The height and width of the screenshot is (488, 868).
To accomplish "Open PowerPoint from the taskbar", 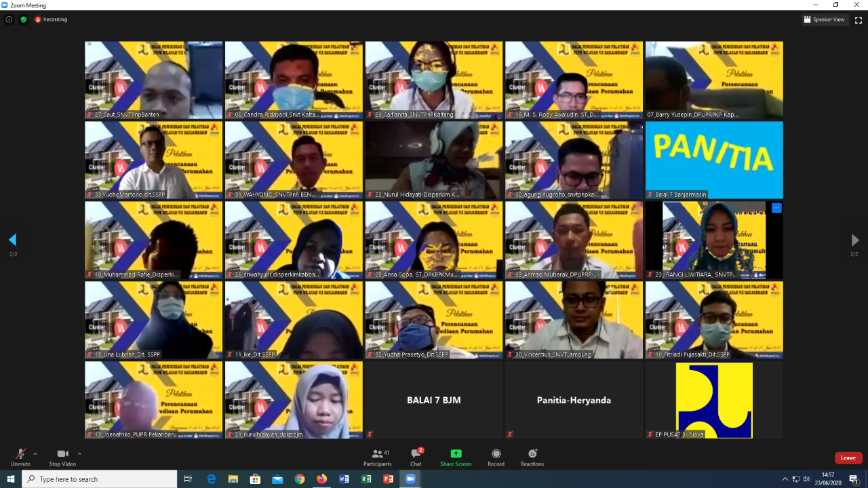I will pyautogui.click(x=388, y=479).
